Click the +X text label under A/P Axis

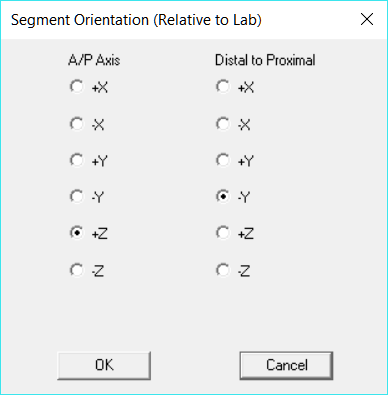(100, 88)
